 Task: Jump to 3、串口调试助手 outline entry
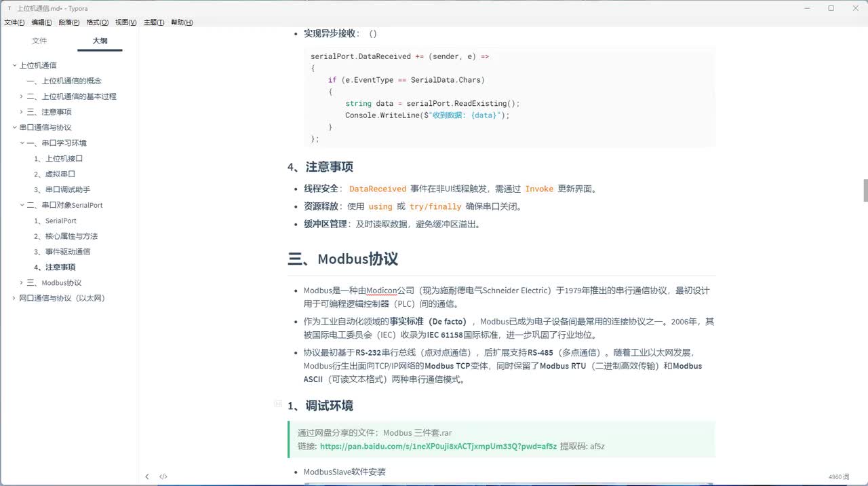[x=62, y=189]
